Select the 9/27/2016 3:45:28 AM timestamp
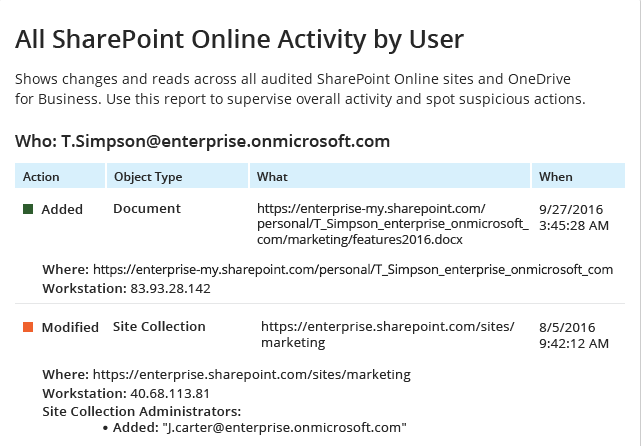641x446 pixels. coord(574,217)
